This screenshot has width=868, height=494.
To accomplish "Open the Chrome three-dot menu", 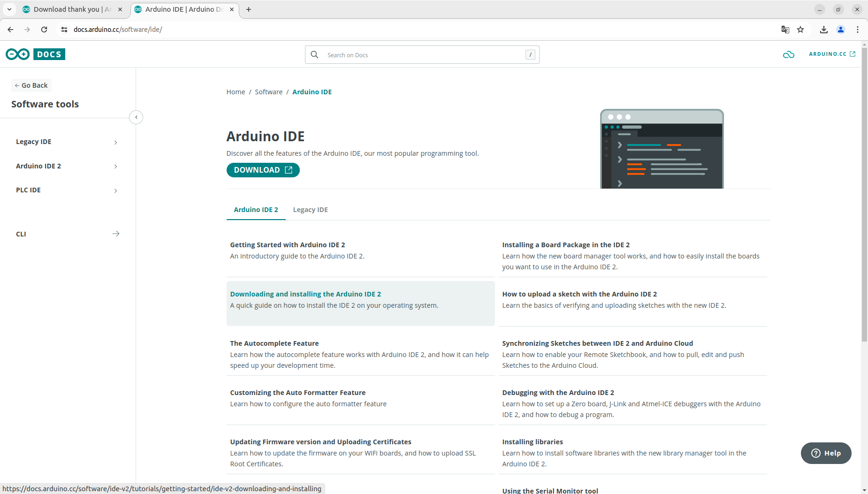I will (858, 29).
